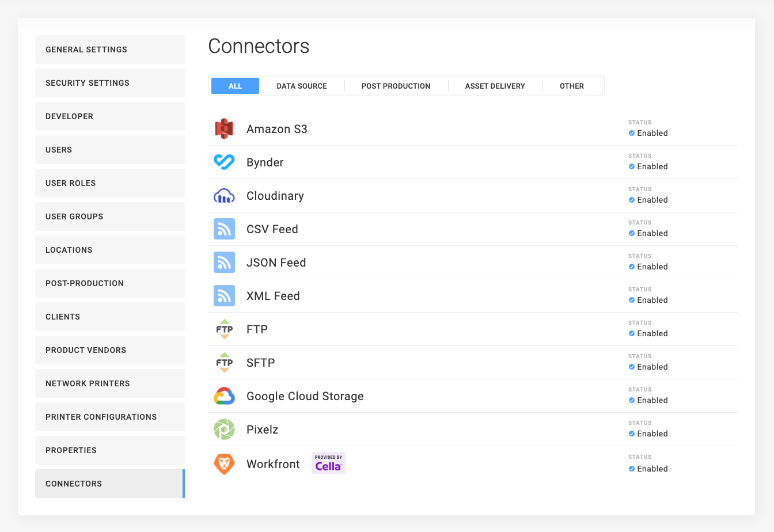Click the FTP Enabled status indicator

[648, 333]
